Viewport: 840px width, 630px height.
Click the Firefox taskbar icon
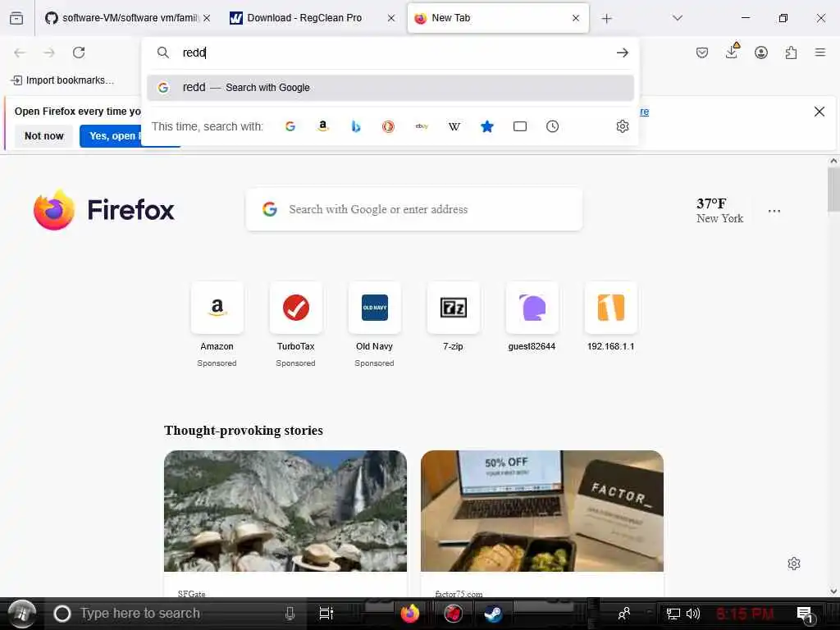[410, 614]
